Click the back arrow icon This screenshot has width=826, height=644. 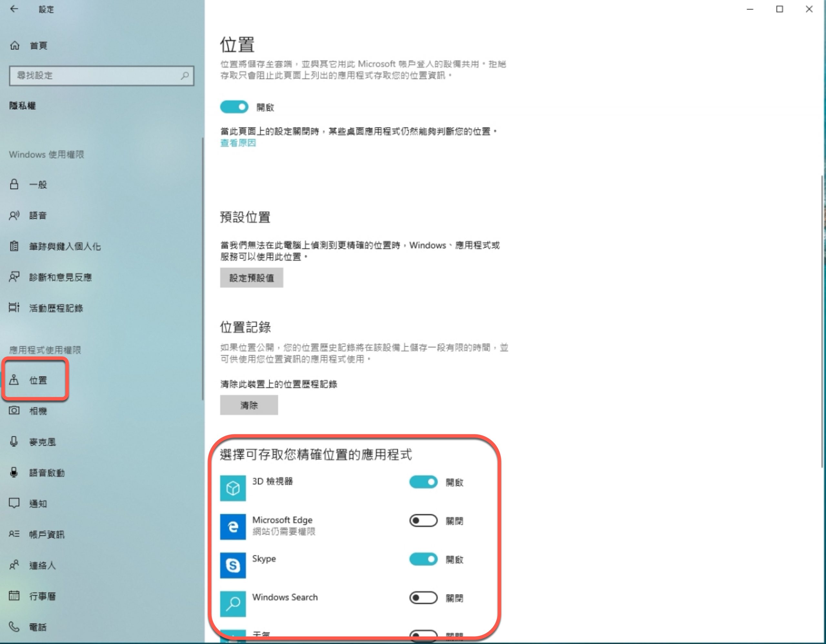point(14,9)
